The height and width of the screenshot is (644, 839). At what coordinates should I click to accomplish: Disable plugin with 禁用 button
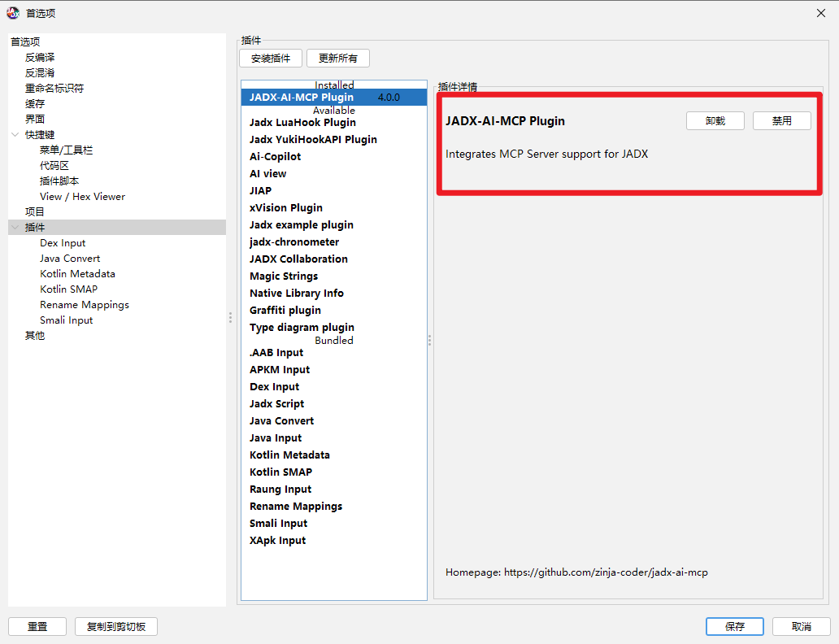(x=782, y=121)
